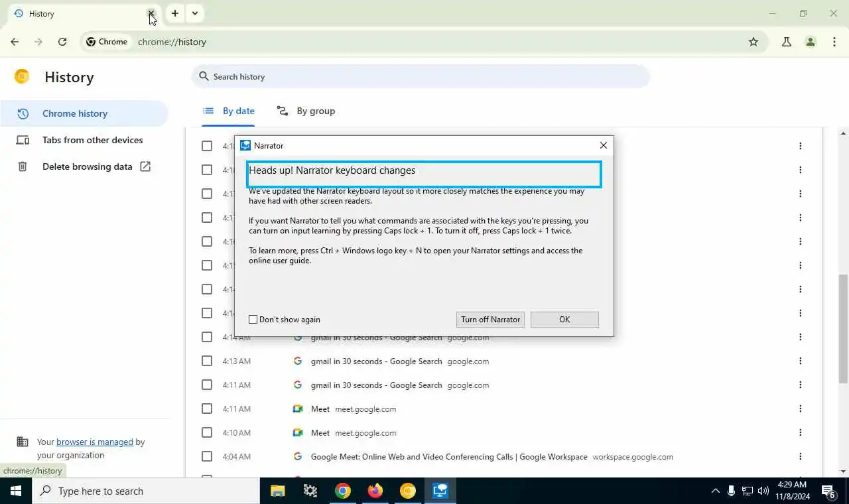Open the Chrome three-dot main menu
849x504 pixels.
(x=834, y=42)
